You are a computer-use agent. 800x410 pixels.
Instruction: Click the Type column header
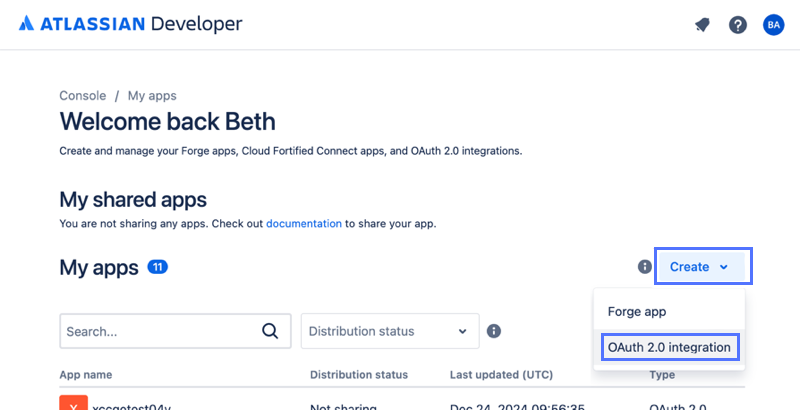(x=662, y=375)
